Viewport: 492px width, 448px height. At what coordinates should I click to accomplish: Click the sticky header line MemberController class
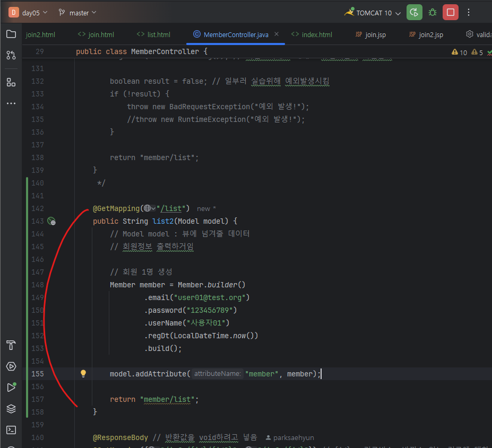142,51
